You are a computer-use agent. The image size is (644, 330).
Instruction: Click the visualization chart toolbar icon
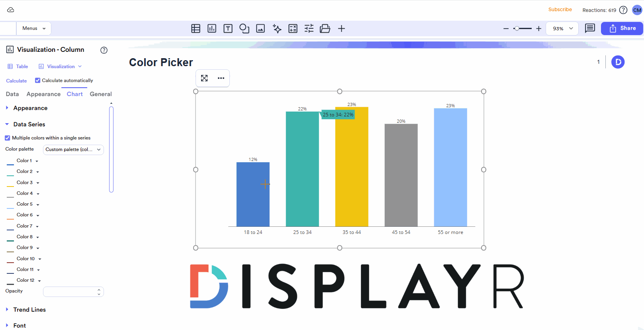(x=212, y=29)
